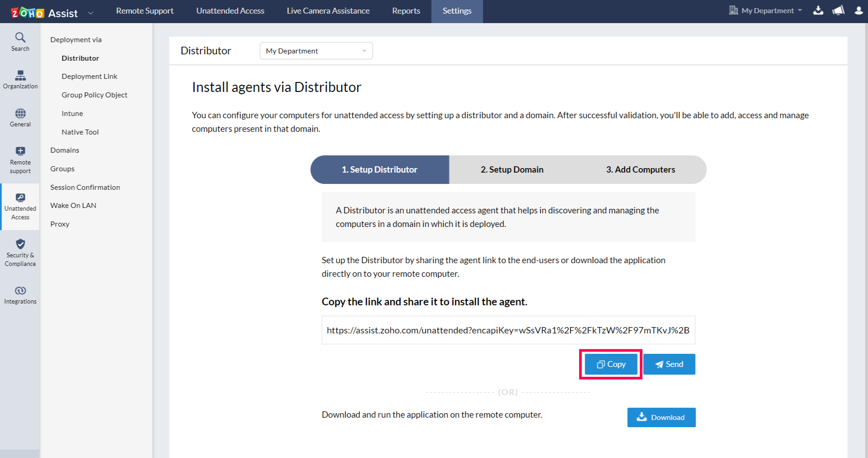
Task: Download the distributor application
Action: click(661, 417)
